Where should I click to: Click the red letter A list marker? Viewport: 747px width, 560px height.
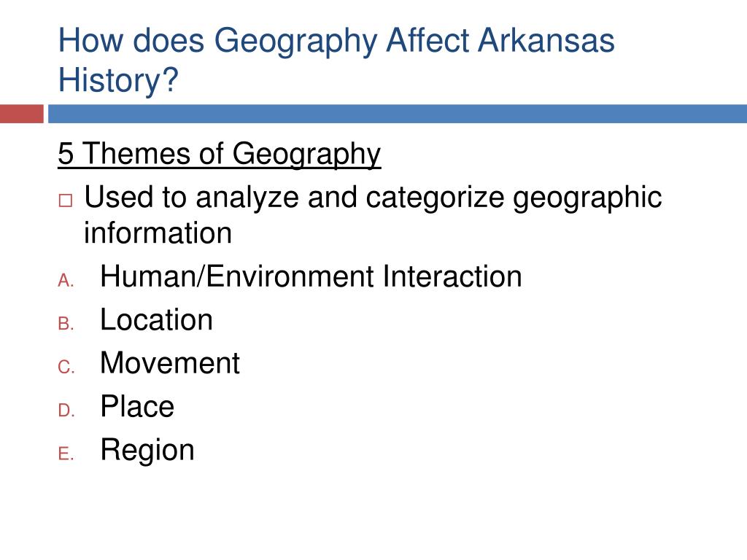point(66,281)
